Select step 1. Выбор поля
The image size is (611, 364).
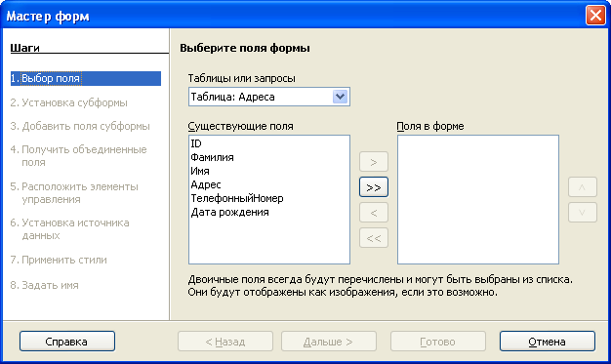click(x=86, y=78)
